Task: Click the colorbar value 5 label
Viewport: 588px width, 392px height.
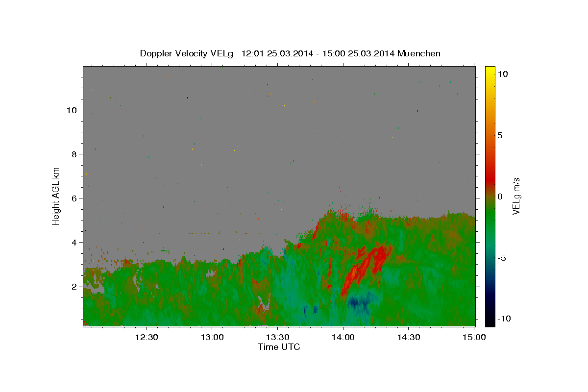Action: (500, 135)
